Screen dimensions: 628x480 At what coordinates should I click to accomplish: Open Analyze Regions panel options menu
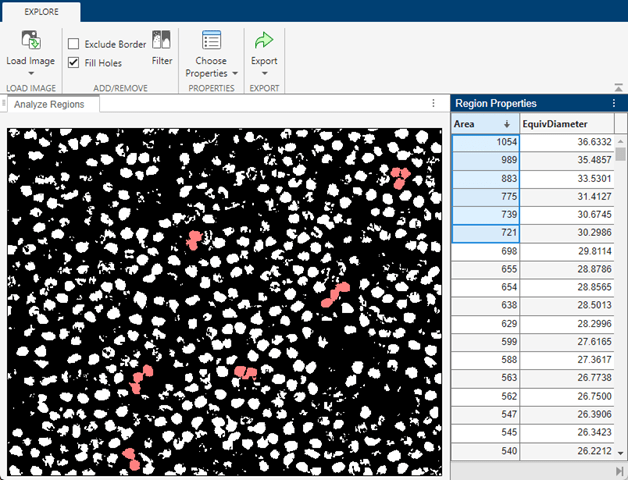[x=433, y=103]
